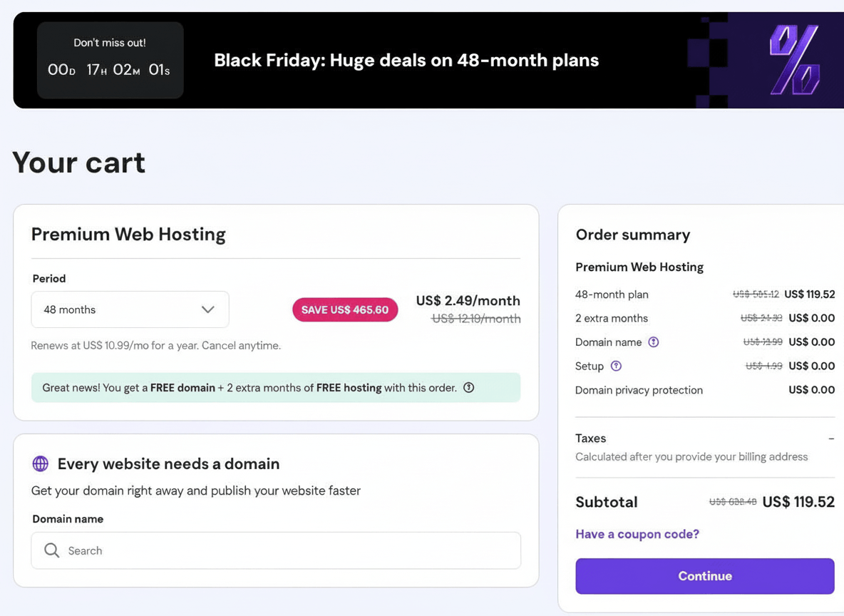The height and width of the screenshot is (616, 844).
Task: Open the Period dropdown menu
Action: [130, 309]
